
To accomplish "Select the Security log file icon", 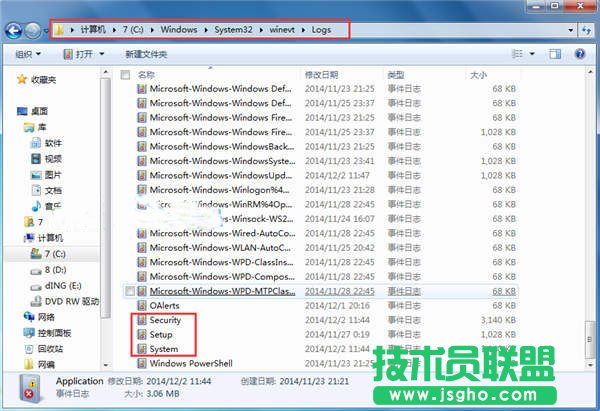I will pos(142,320).
